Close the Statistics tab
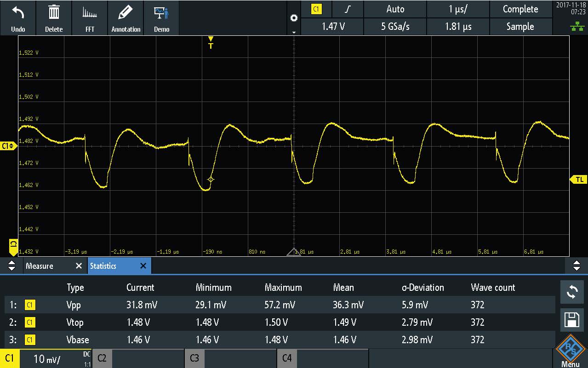The image size is (588, 368). [143, 266]
